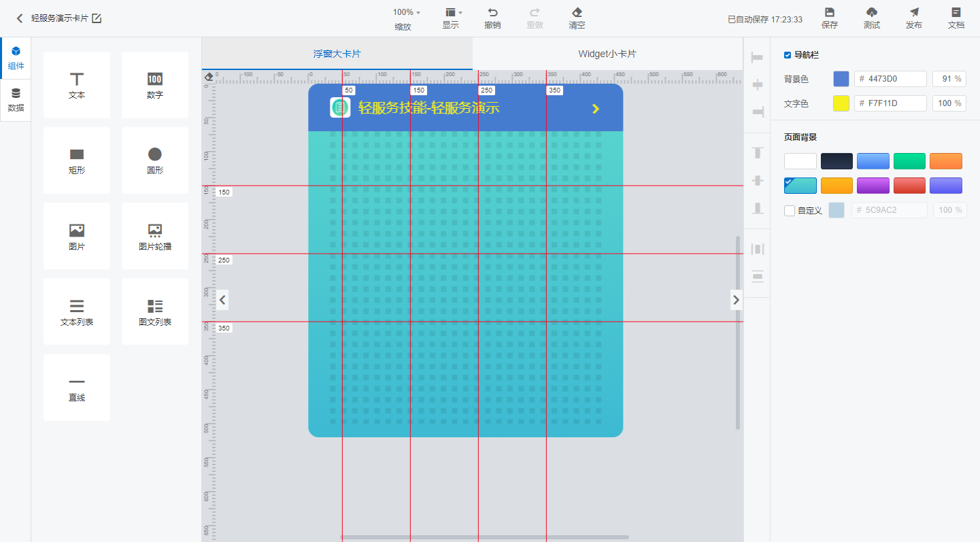
Task: Open the 文字色 yellow color swatch
Action: pos(841,103)
